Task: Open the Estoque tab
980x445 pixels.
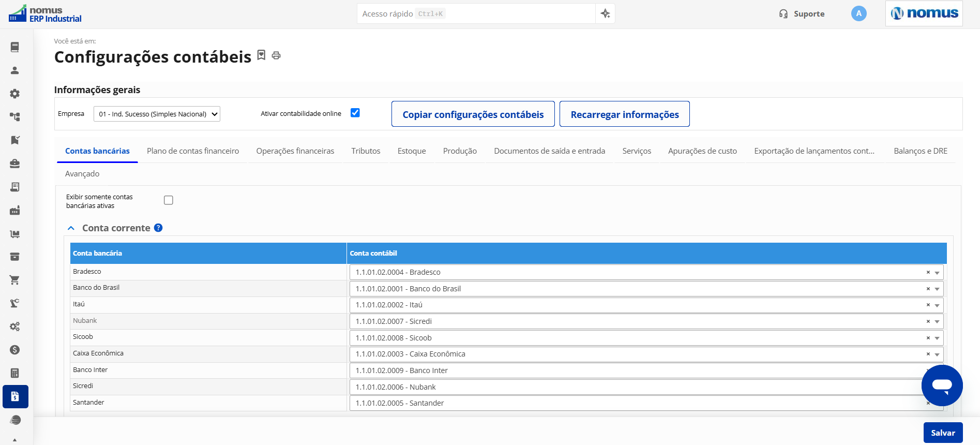Action: point(412,151)
